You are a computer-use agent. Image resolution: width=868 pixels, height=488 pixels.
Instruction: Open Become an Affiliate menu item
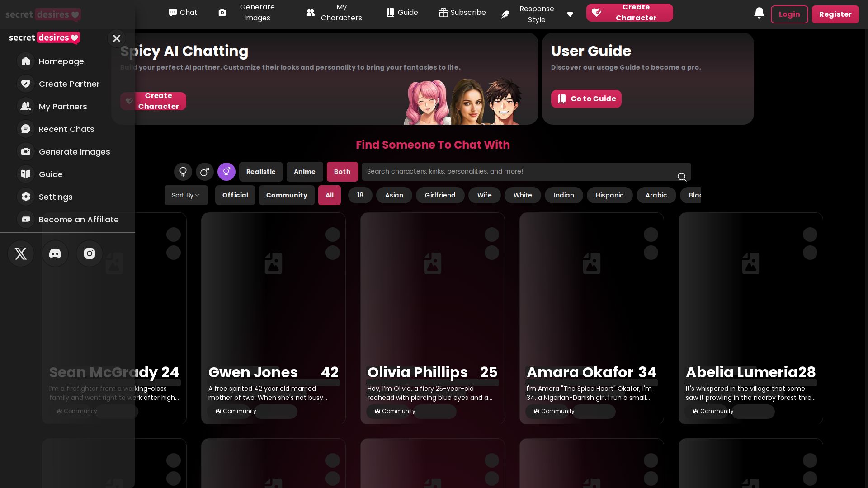79,220
